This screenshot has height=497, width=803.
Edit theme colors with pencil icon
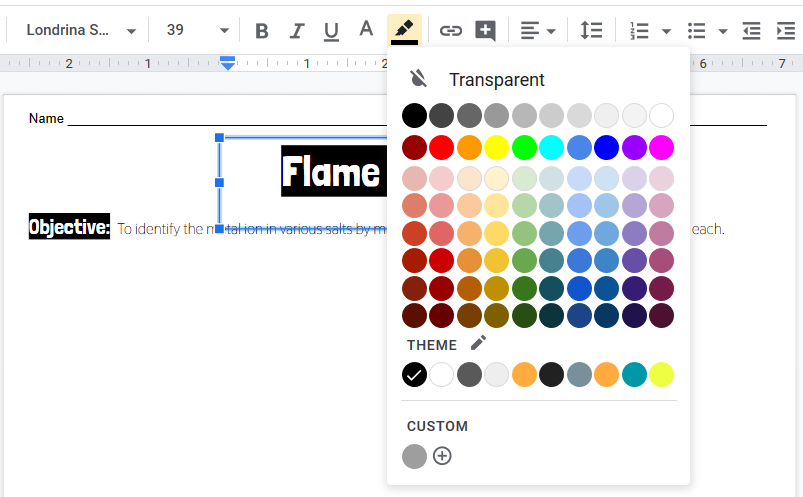478,343
